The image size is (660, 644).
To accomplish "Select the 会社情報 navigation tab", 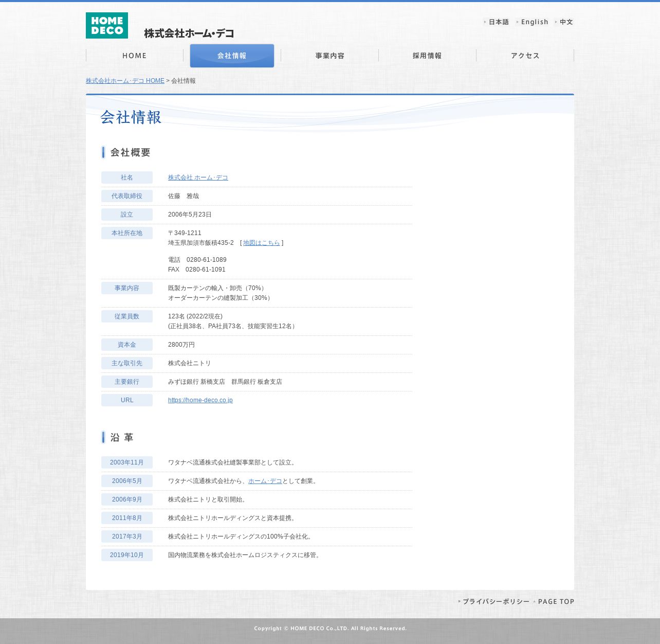I will pos(232,56).
